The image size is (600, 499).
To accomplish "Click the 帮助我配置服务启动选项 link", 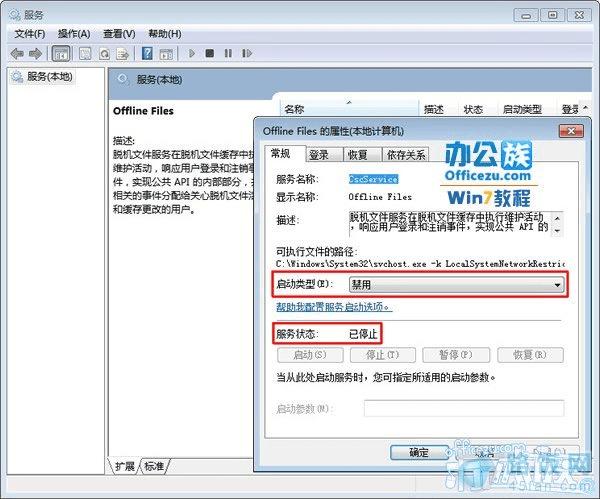I will 334,307.
